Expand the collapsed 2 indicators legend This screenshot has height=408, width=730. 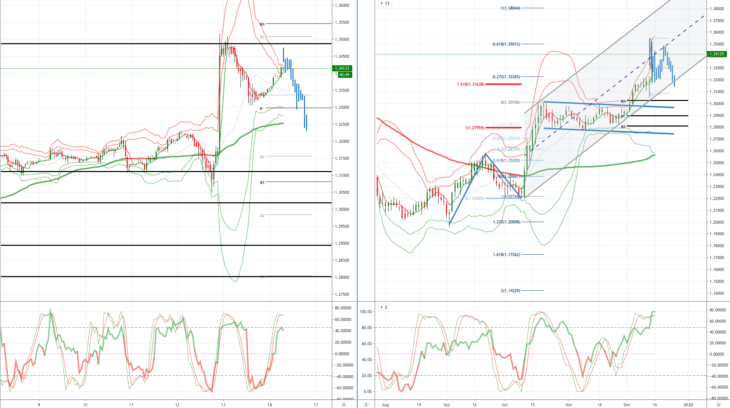coord(384,307)
